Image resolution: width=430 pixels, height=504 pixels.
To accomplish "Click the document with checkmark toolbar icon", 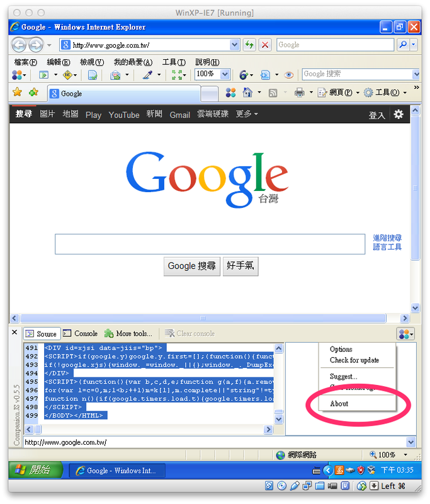I will point(93,75).
